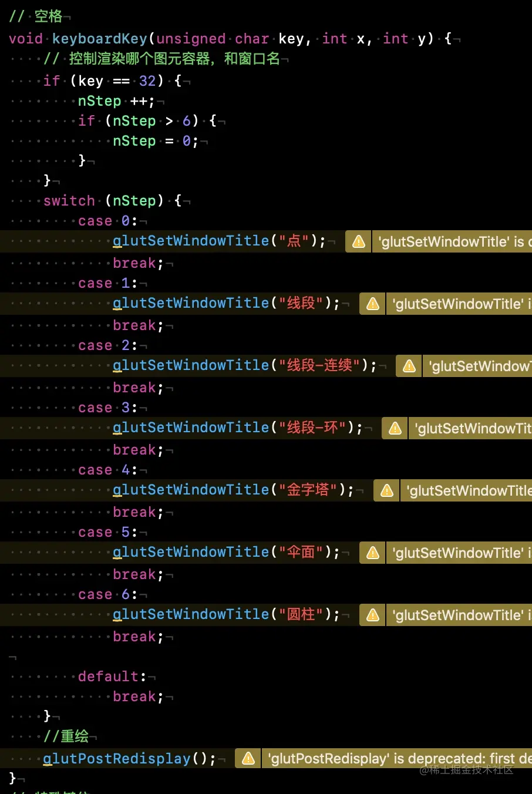Viewport: 532px width, 794px height.
Task: Click the deprecation banner next to "圆柱"
Action: (x=459, y=615)
